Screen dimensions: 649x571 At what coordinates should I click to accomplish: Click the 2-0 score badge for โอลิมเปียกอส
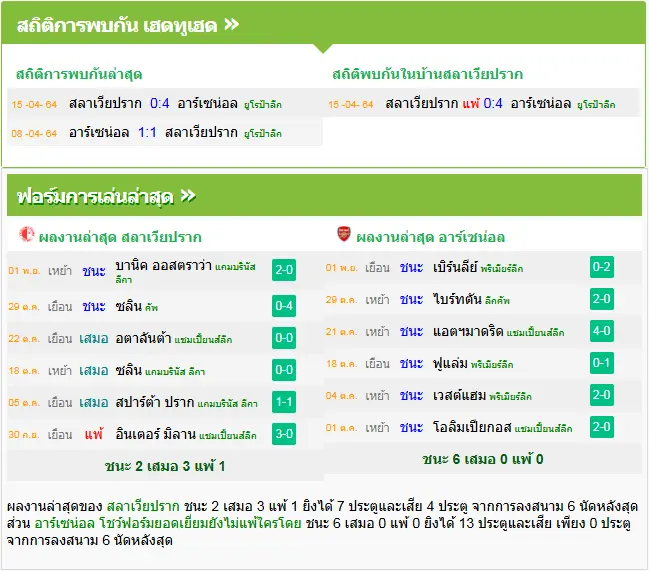pyautogui.click(x=602, y=427)
